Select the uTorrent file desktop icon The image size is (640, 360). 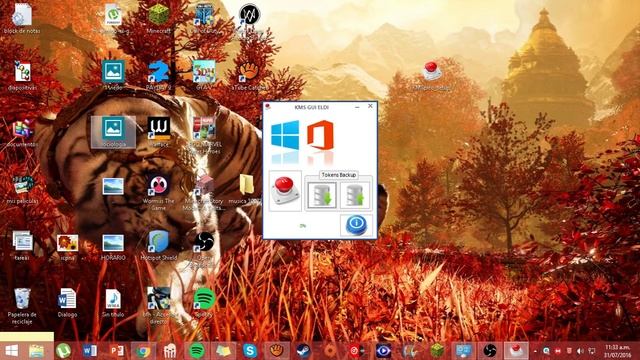click(113, 19)
